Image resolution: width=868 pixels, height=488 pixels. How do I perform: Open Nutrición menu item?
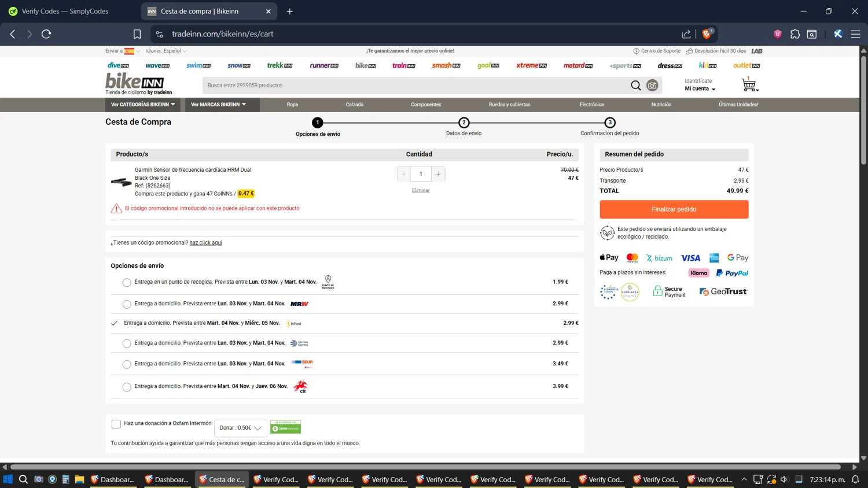pos(661,105)
